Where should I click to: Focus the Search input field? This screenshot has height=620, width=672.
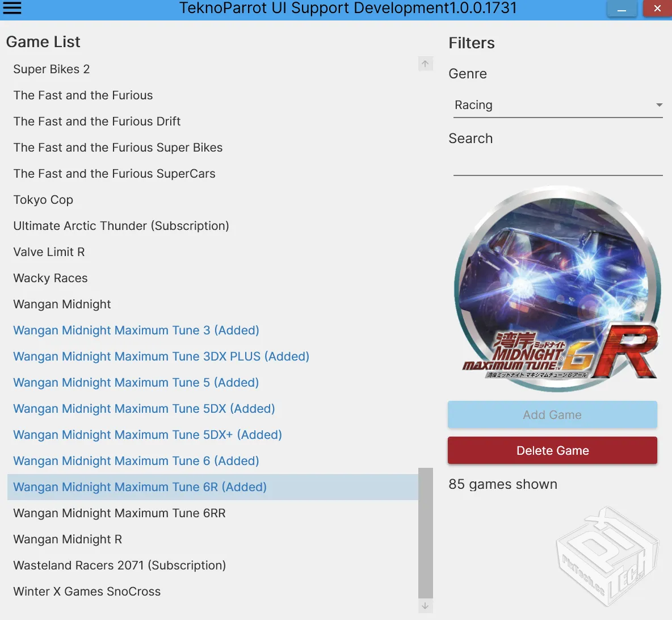tap(557, 166)
